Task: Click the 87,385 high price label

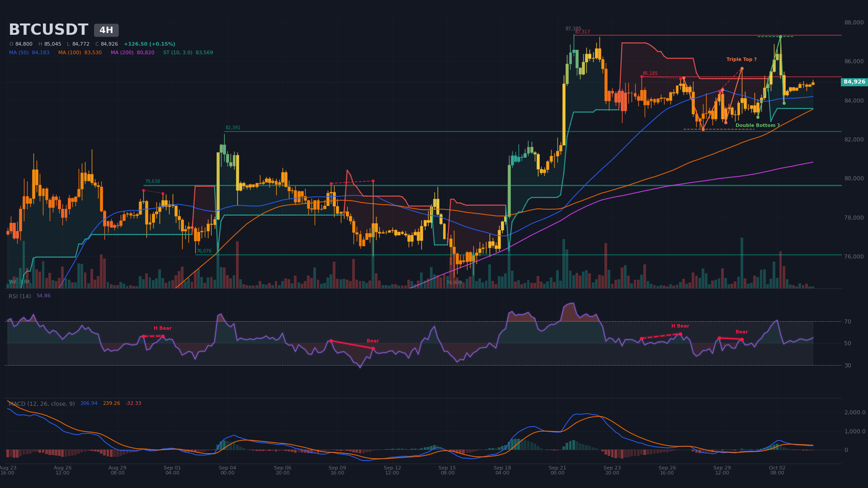Action: tap(573, 29)
